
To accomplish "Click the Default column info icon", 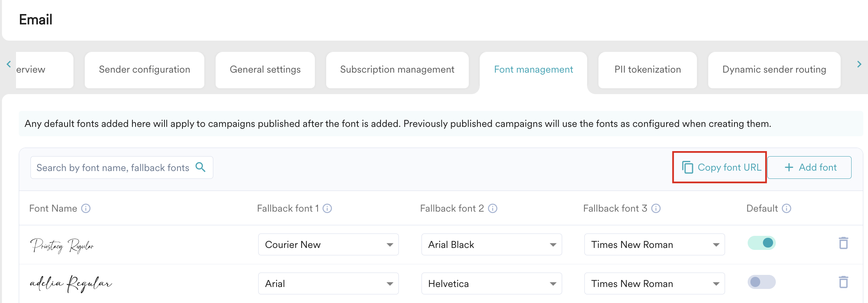I will [786, 209].
